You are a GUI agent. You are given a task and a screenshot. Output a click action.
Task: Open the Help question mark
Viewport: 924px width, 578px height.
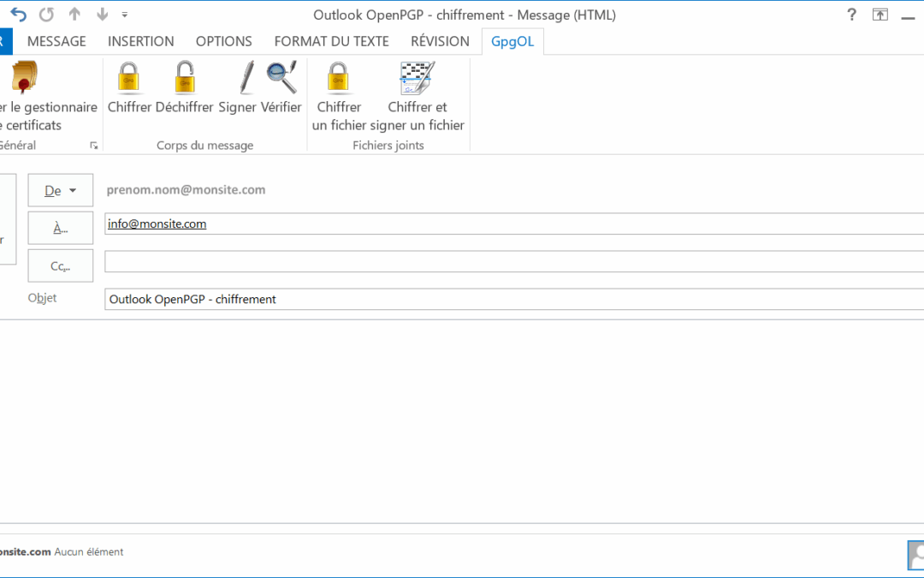851,15
